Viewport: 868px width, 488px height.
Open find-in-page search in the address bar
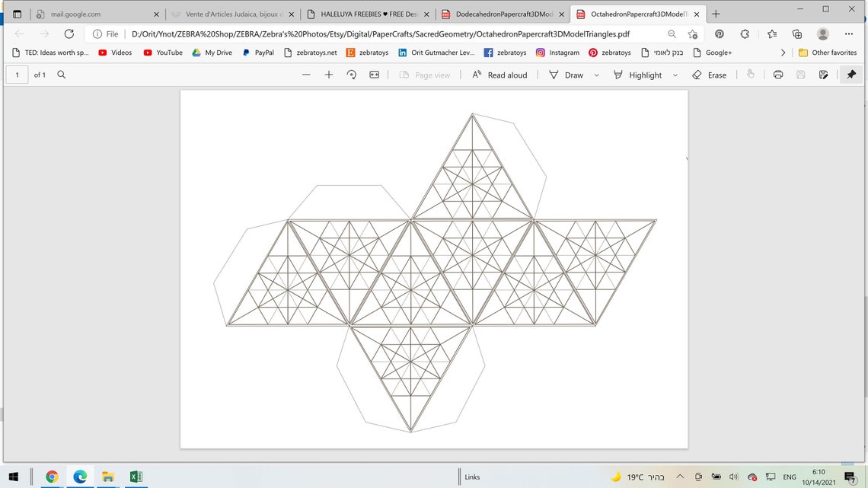pyautogui.click(x=670, y=33)
